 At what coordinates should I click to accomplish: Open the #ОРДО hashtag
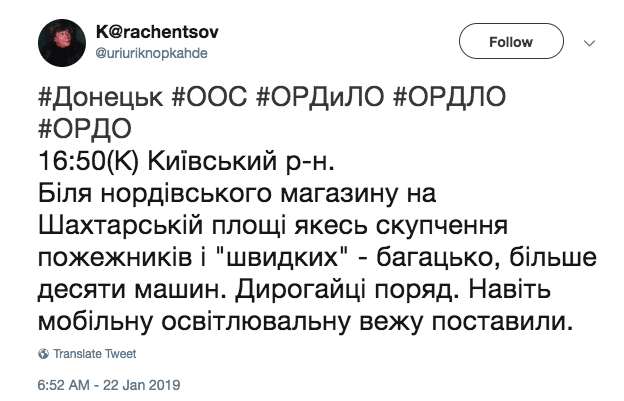click(x=85, y=128)
